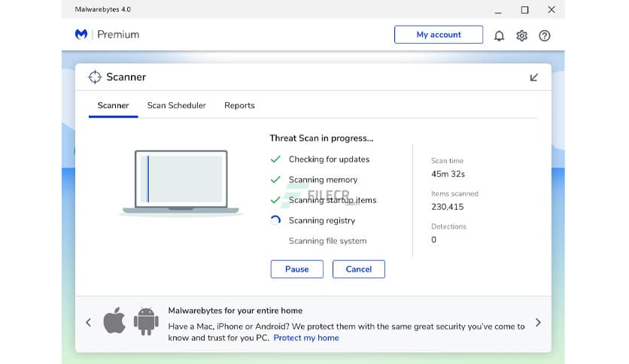Collapse the Scanner panel with arrow icon
The width and height of the screenshot is (629, 364).
(x=534, y=77)
